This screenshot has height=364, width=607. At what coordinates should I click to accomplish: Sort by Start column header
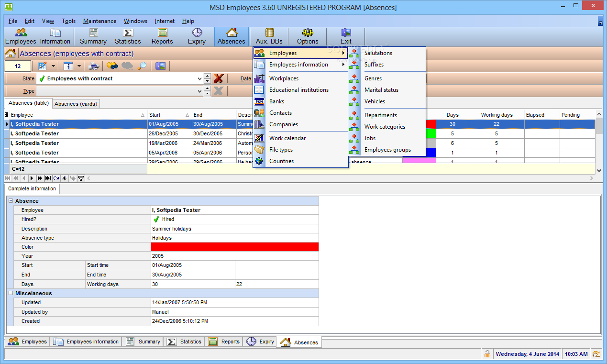(169, 115)
